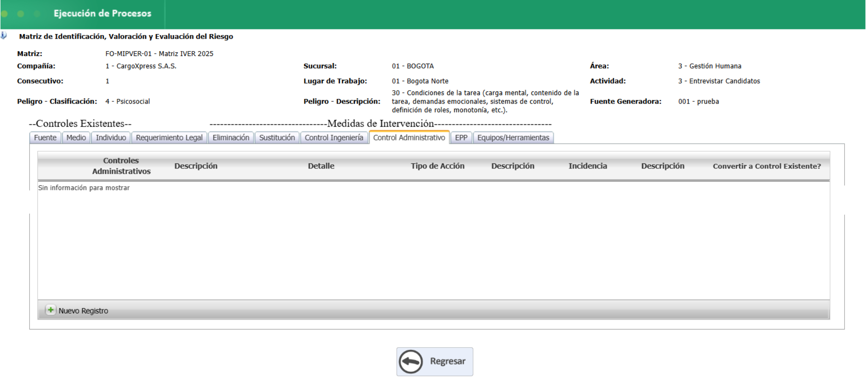868x378 pixels.
Task: Click the 'Ejecución de Procesos' header title
Action: pyautogui.click(x=102, y=14)
